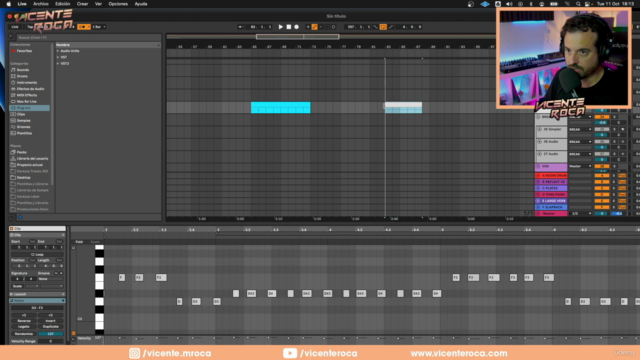Image resolution: width=640 pixels, height=360 pixels.
Task: Open the Live menu
Action: coord(22,4)
